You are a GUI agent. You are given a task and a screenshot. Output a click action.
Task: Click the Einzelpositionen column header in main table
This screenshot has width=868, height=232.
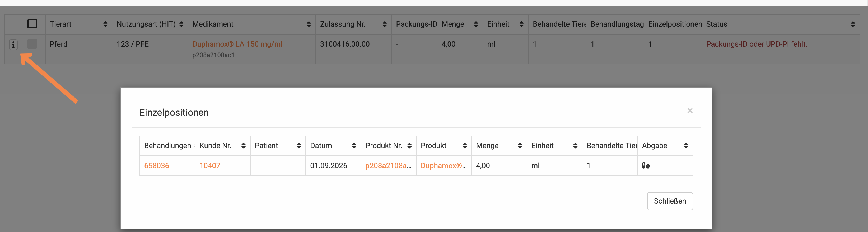pos(673,24)
